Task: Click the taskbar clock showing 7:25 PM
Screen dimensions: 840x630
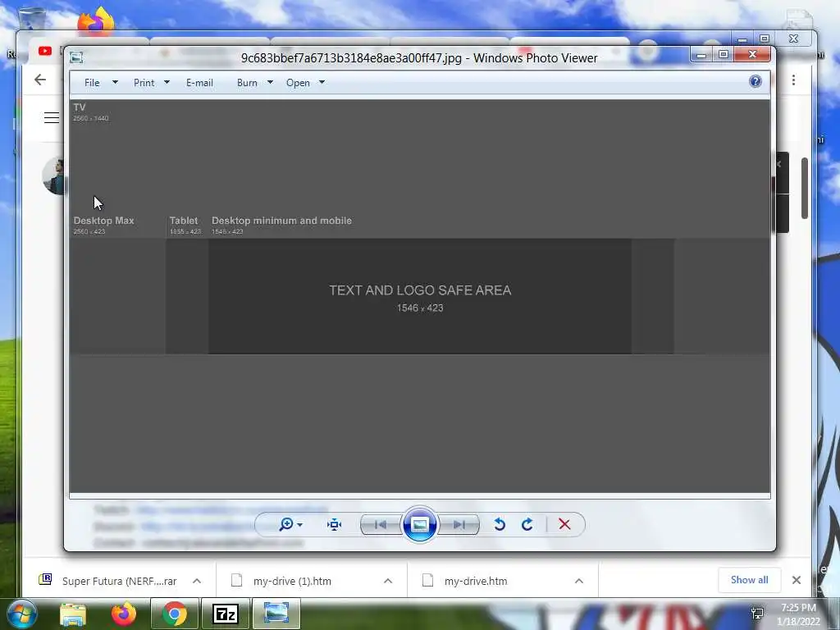Action: 798,614
